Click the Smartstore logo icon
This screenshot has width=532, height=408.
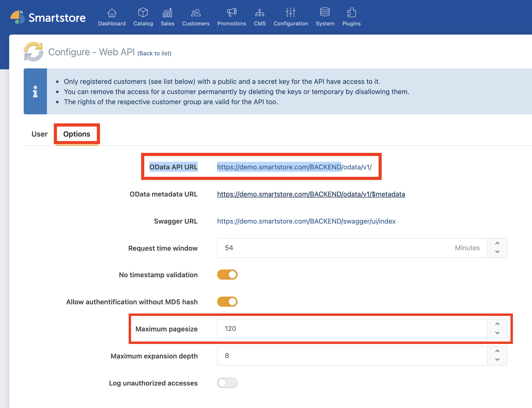click(x=17, y=17)
